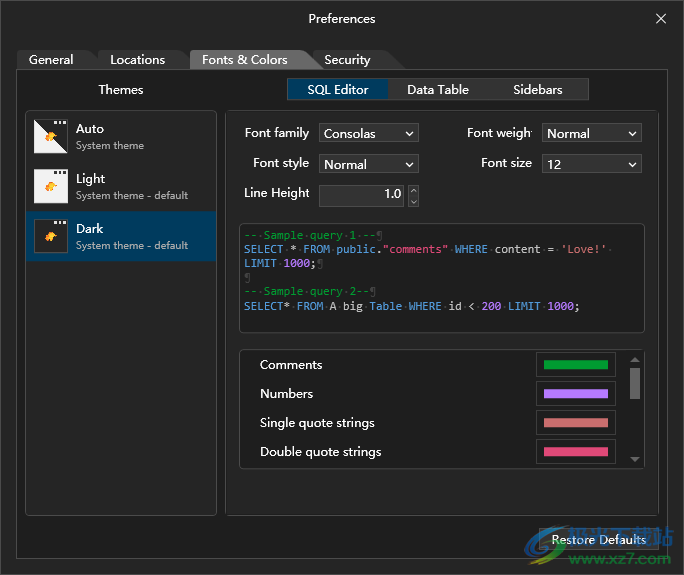The height and width of the screenshot is (575, 684).
Task: Switch to the General tab
Action: pyautogui.click(x=51, y=60)
